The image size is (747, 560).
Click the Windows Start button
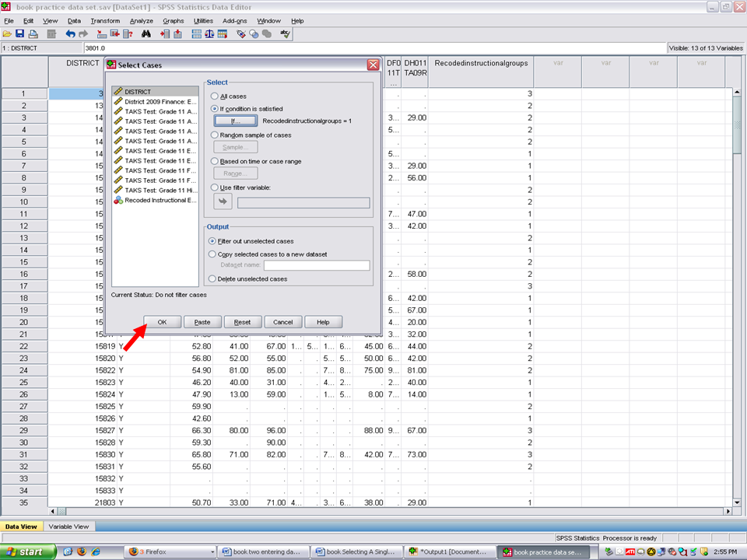tap(28, 551)
